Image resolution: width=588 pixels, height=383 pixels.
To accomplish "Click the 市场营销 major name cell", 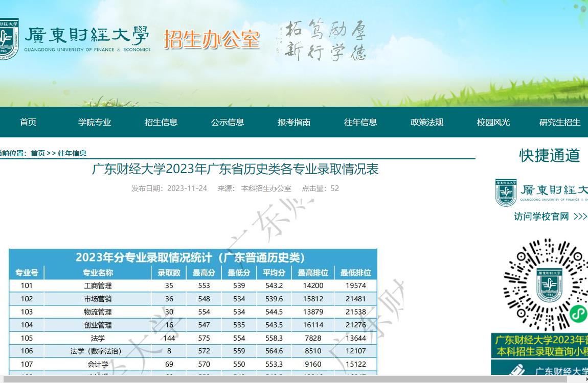I will [x=98, y=299].
